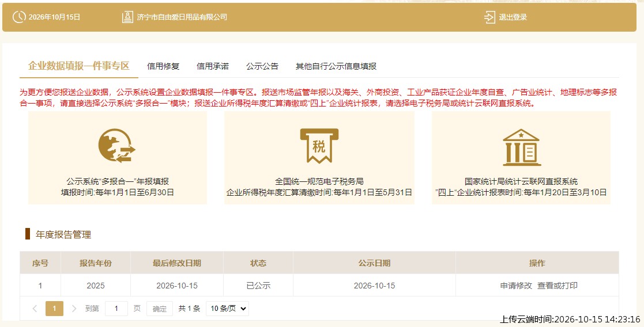644x327 pixels.
Task: Click the 上传云端时间 timestamp text
Action: tap(570, 319)
